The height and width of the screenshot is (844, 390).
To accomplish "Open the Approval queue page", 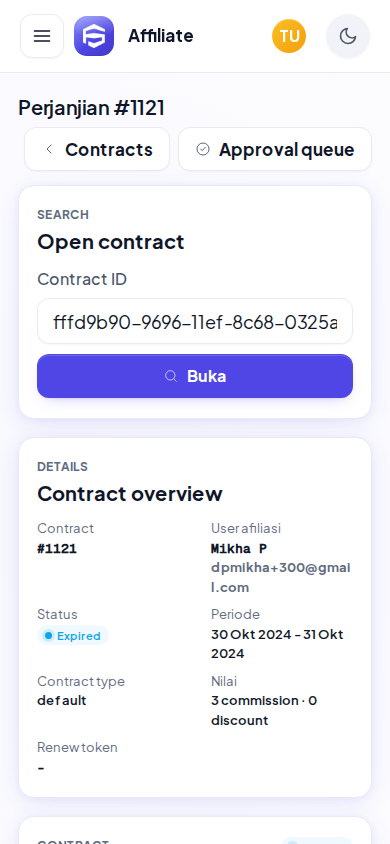I will (x=275, y=149).
